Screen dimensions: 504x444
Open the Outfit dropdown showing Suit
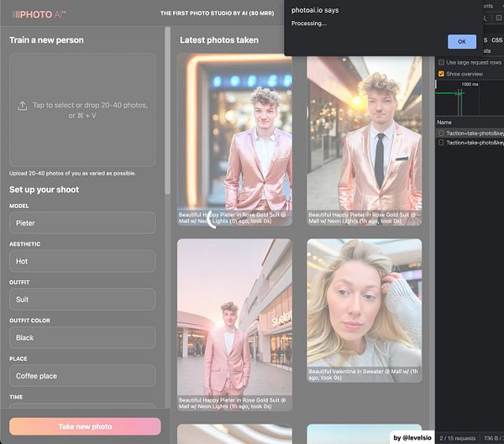point(82,299)
